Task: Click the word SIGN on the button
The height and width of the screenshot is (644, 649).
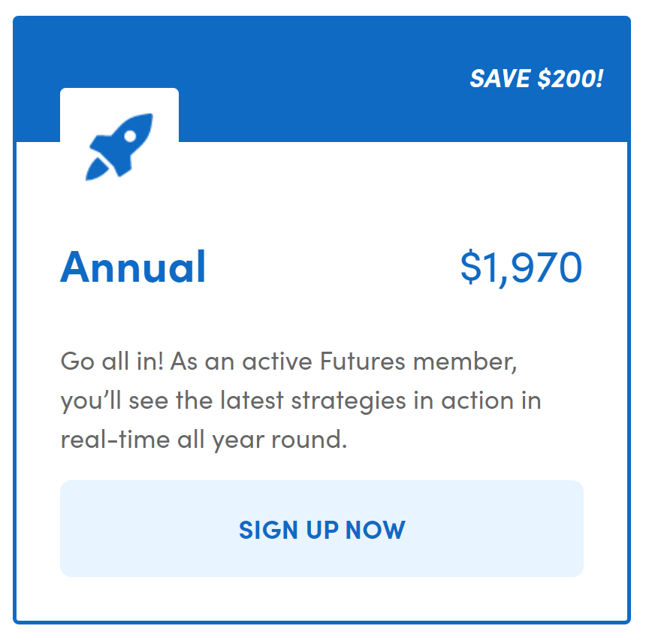Action: pyautogui.click(x=268, y=530)
